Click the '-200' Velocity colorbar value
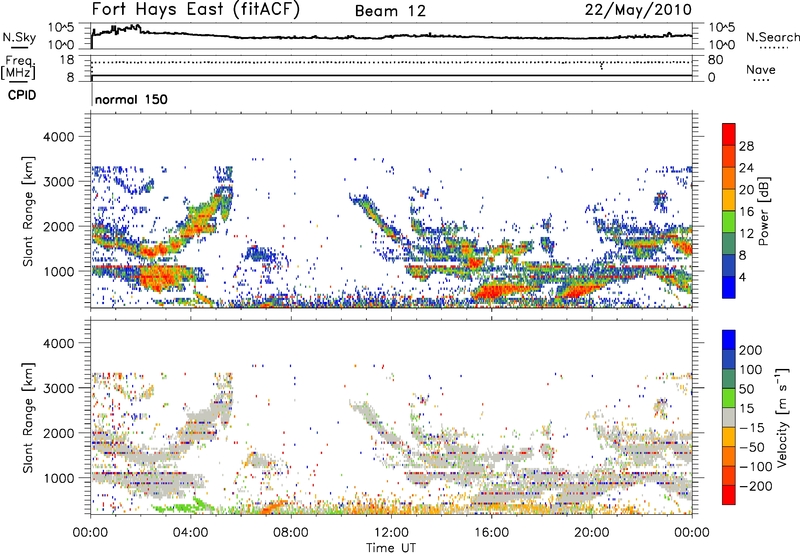Viewport: 800px width, 554px height. pyautogui.click(x=756, y=486)
